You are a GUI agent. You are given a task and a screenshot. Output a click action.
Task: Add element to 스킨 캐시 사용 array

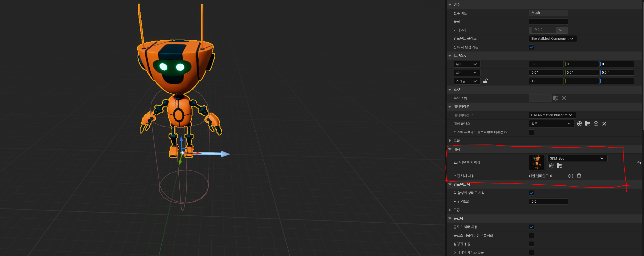coord(571,176)
